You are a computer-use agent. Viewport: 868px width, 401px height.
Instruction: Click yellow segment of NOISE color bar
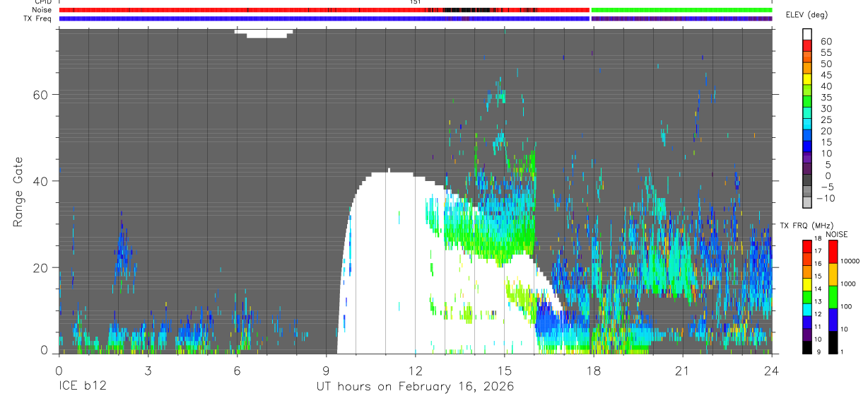[833, 274]
